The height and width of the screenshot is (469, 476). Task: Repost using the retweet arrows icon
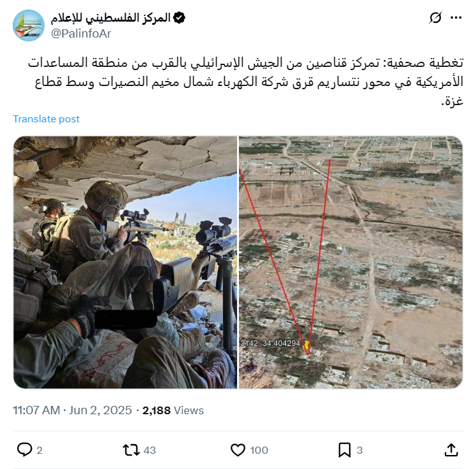tap(131, 450)
